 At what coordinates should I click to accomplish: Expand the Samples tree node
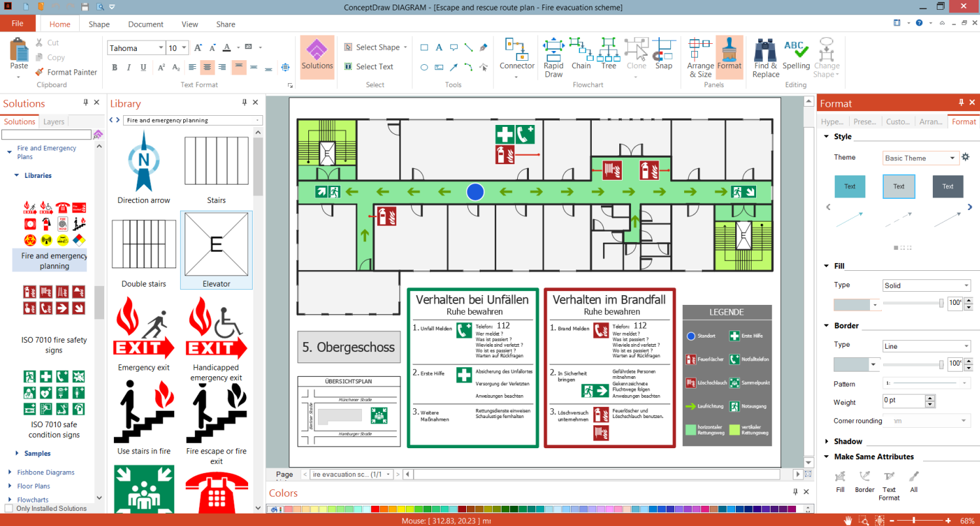pos(17,453)
